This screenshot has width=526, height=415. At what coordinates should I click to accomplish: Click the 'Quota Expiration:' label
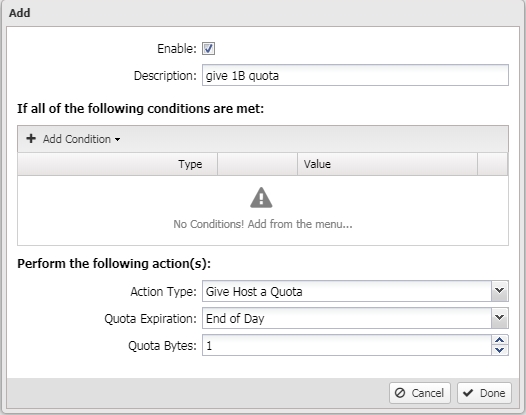pos(151,319)
